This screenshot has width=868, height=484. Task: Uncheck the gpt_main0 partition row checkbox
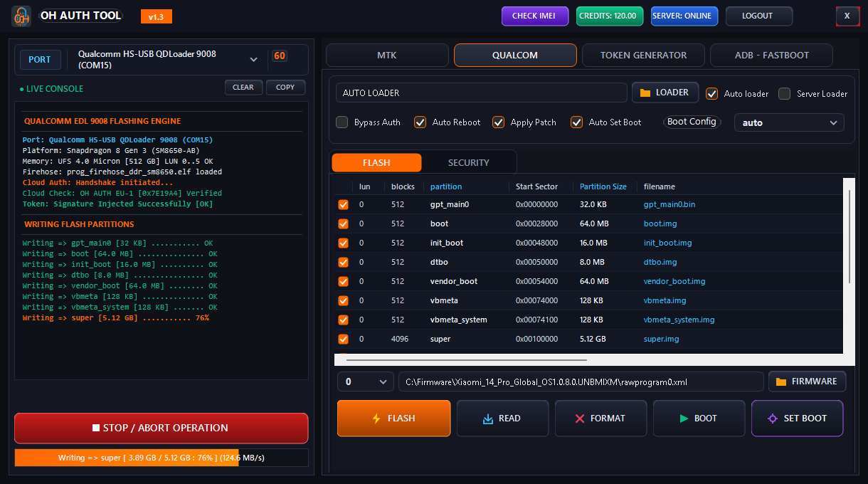pyautogui.click(x=344, y=204)
